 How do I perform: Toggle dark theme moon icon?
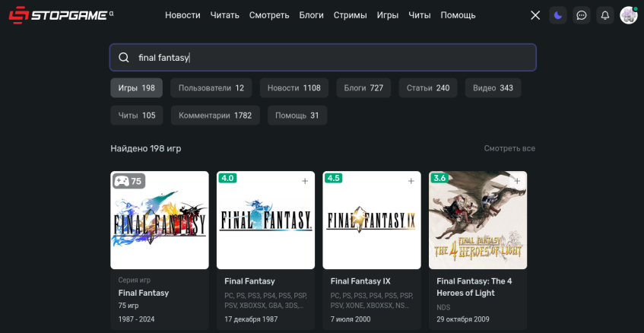point(558,15)
